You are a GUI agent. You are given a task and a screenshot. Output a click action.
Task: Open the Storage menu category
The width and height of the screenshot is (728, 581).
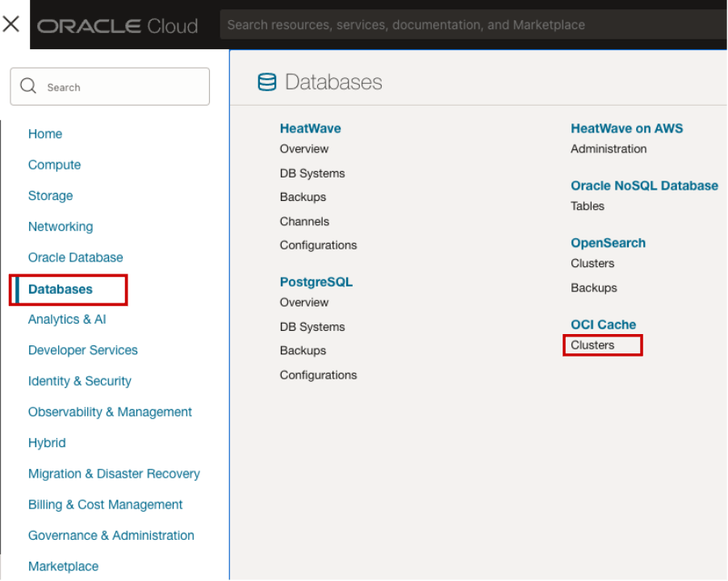tap(50, 195)
